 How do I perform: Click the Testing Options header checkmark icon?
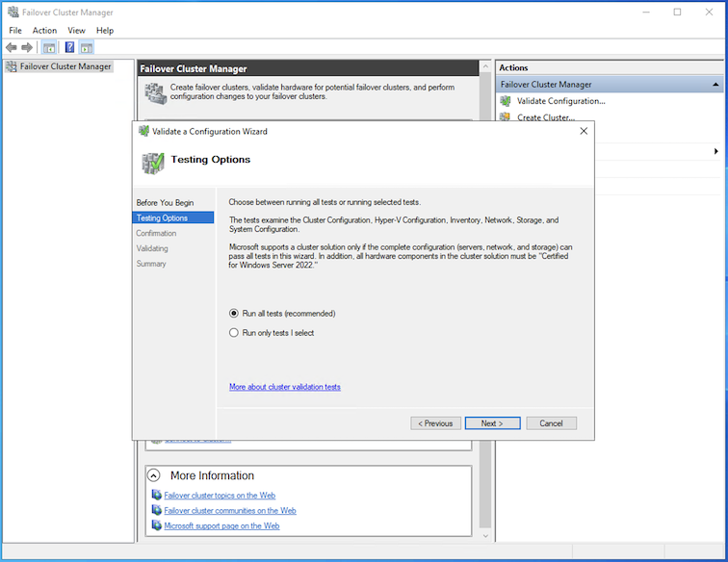[153, 163]
